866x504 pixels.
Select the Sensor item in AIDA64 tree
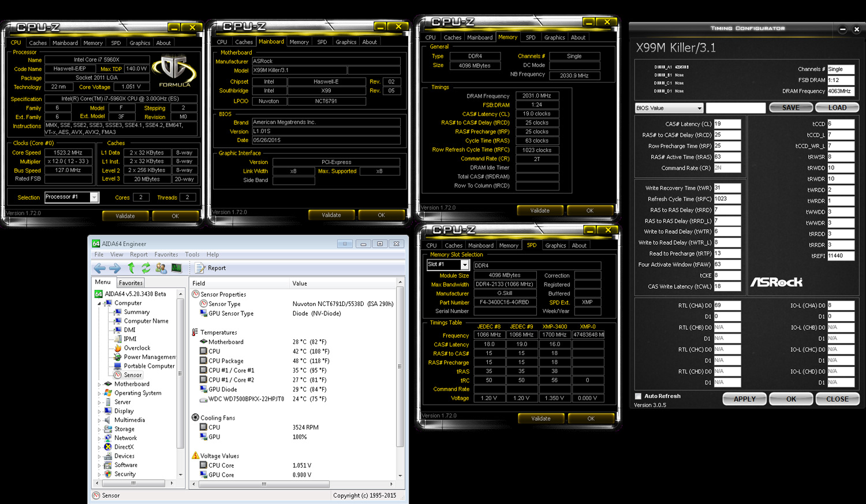132,375
